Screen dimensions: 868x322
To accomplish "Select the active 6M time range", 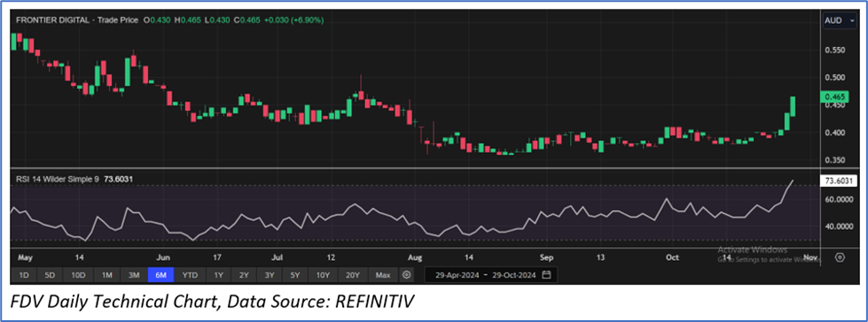I will coord(161,275).
